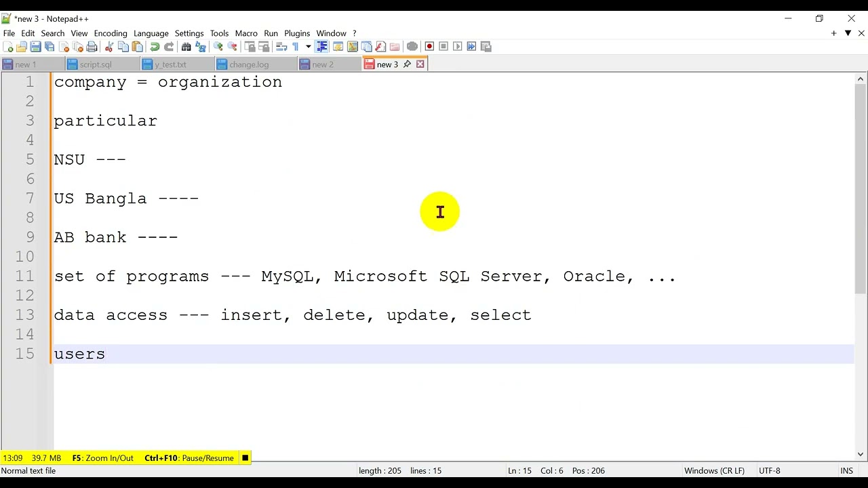Zoom out with the magnifier minus icon

(232, 47)
